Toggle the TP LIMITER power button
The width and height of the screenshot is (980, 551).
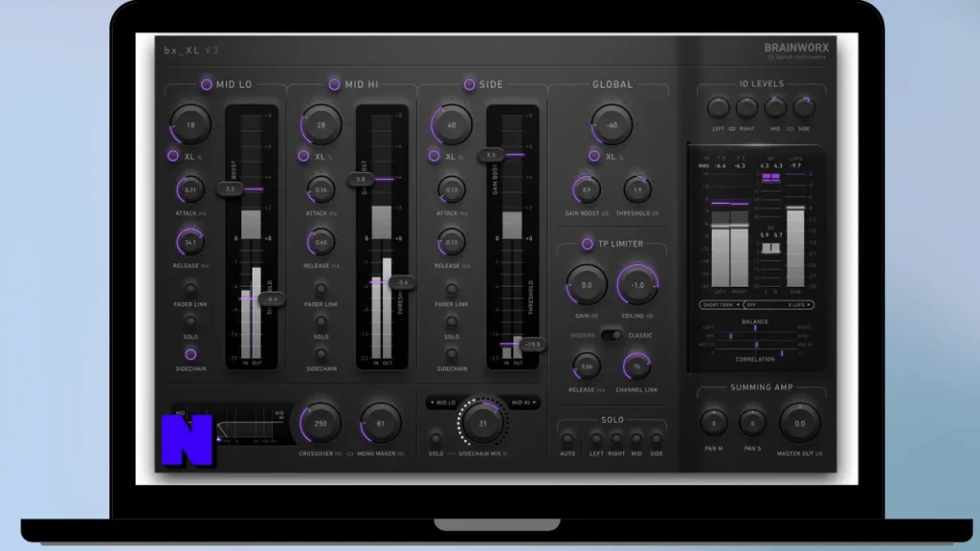point(588,244)
